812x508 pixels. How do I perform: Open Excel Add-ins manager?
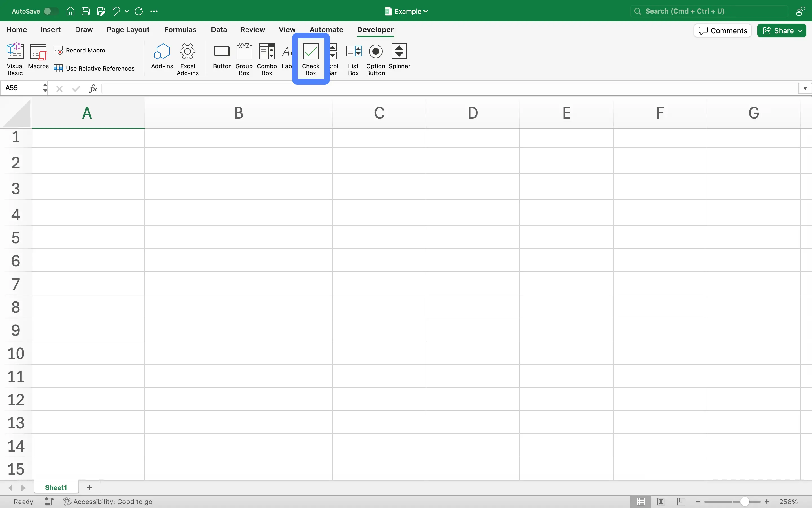coord(187,59)
